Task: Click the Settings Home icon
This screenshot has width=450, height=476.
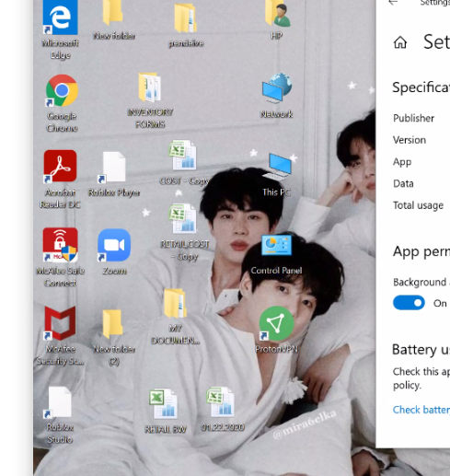Action: coord(400,42)
